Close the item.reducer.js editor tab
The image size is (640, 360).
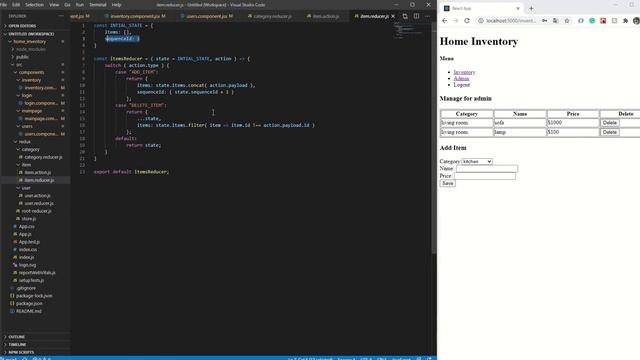coord(393,16)
